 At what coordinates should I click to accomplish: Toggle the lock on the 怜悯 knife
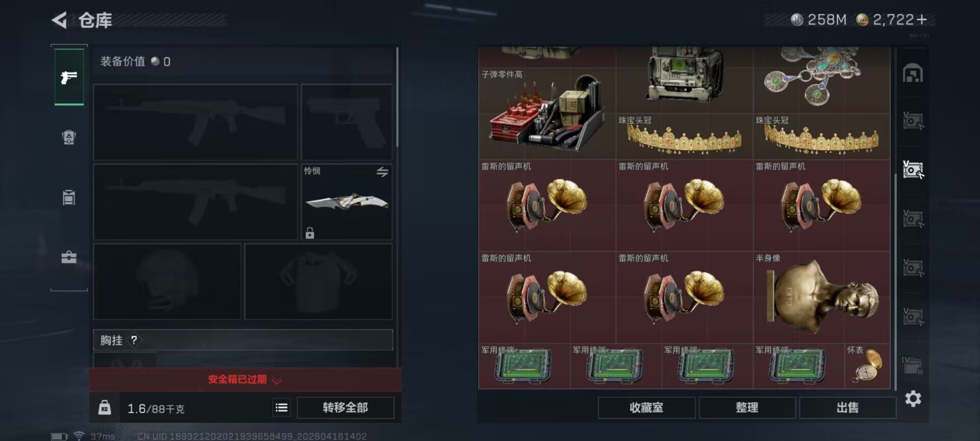(310, 233)
